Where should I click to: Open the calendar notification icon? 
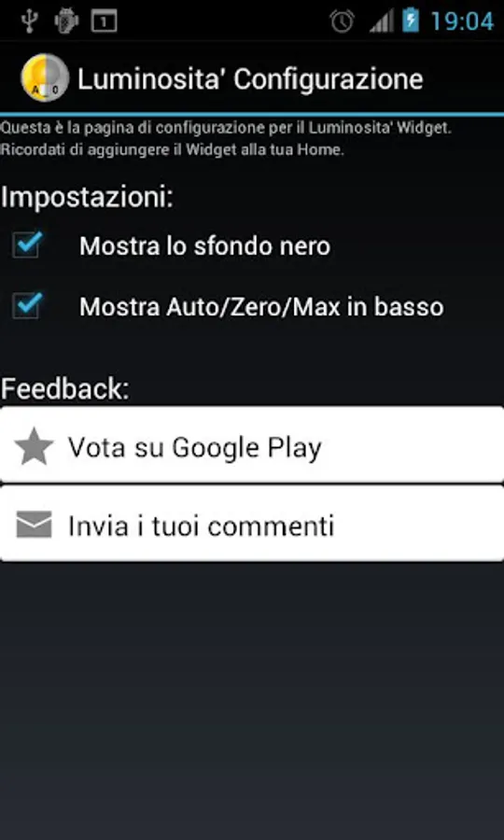pos(104,21)
